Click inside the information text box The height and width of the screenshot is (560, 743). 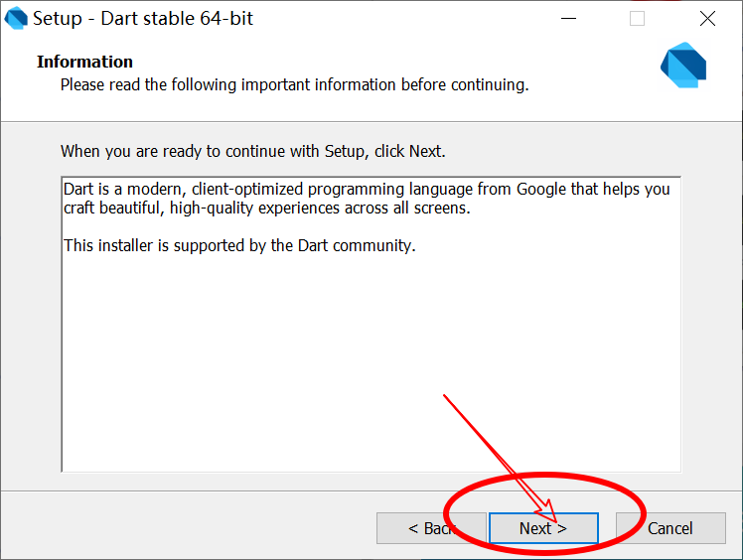pyautogui.click(x=371, y=325)
